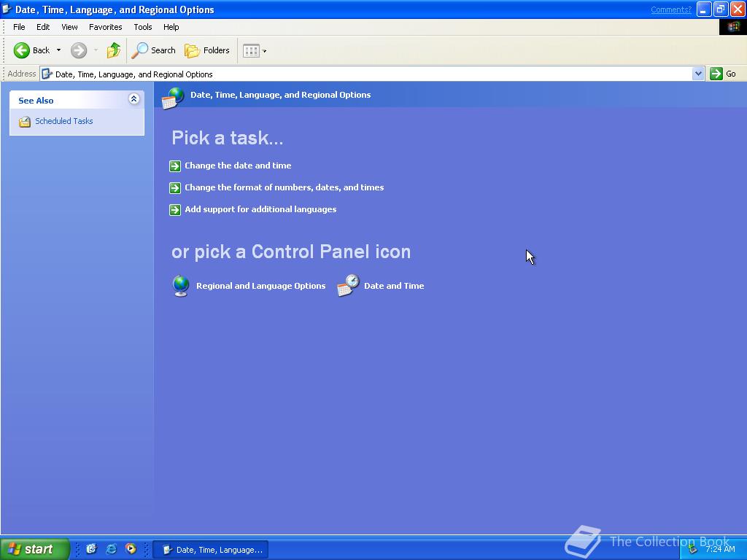Open the File menu
This screenshot has width=747, height=560.
coord(19,27)
